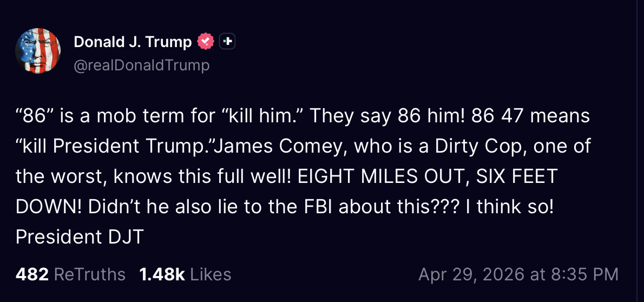
Task: Click the "1.48k" likes count number
Action: click(x=162, y=274)
